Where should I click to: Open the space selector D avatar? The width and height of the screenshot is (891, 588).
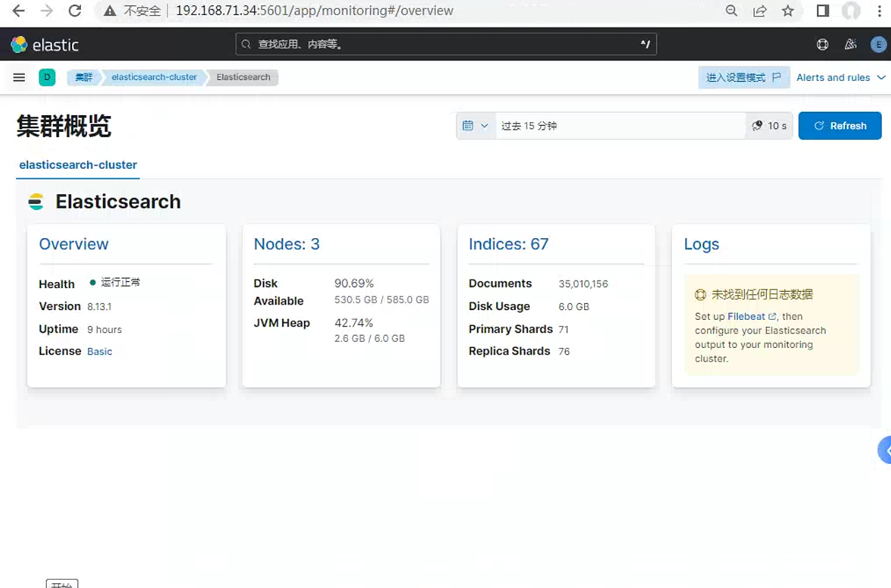[47, 78]
